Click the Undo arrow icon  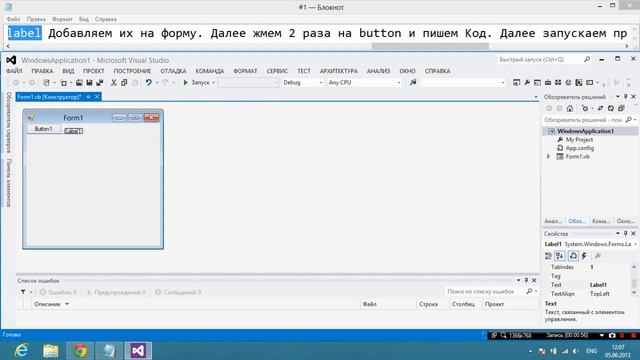(x=149, y=82)
